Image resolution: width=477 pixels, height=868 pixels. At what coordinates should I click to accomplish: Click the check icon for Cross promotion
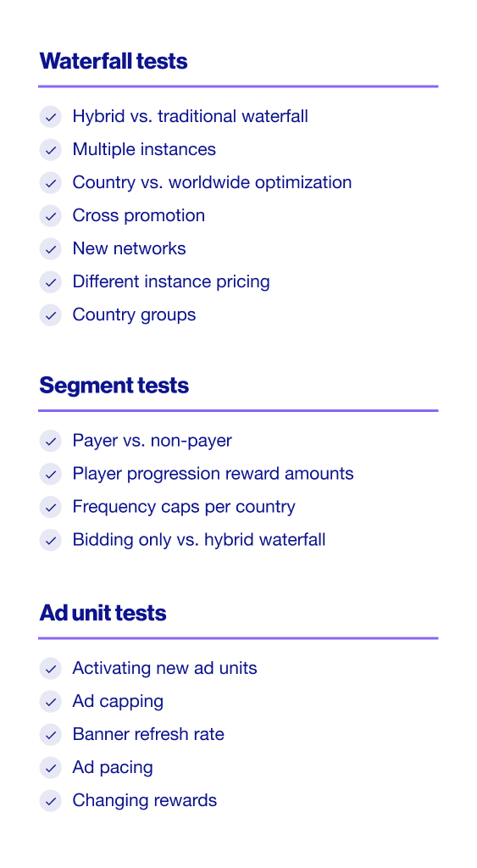[50, 216]
